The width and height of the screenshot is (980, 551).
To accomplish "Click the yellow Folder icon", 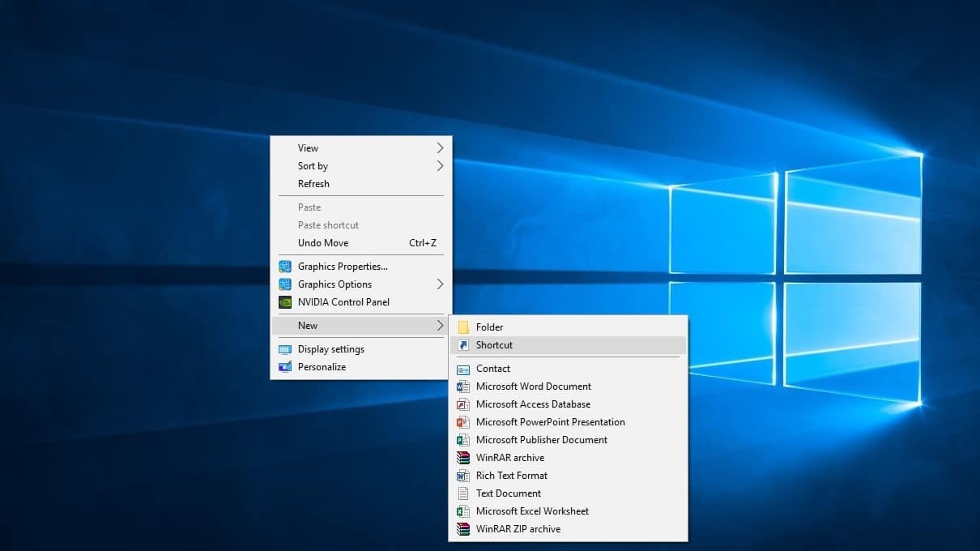I will click(463, 327).
